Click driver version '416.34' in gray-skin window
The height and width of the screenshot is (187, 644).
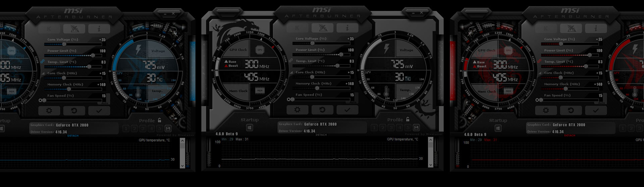point(309,131)
